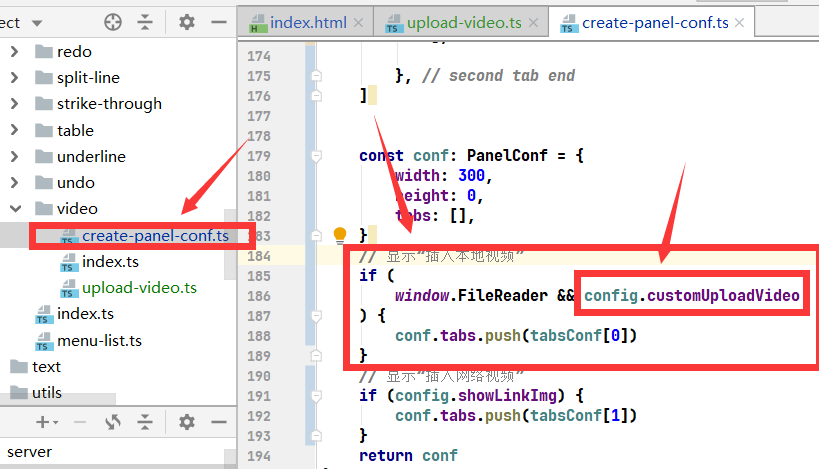This screenshot has width=819, height=469.
Task: Hide the project panel with minus icon
Action: [219, 22]
